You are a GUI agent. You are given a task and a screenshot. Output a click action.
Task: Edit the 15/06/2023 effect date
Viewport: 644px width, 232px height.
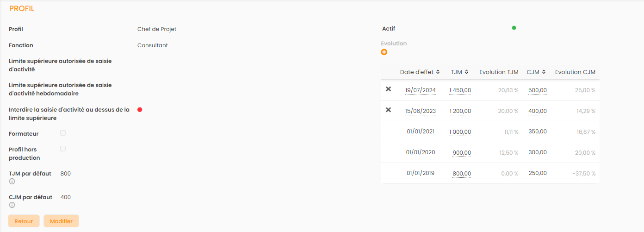(420, 111)
